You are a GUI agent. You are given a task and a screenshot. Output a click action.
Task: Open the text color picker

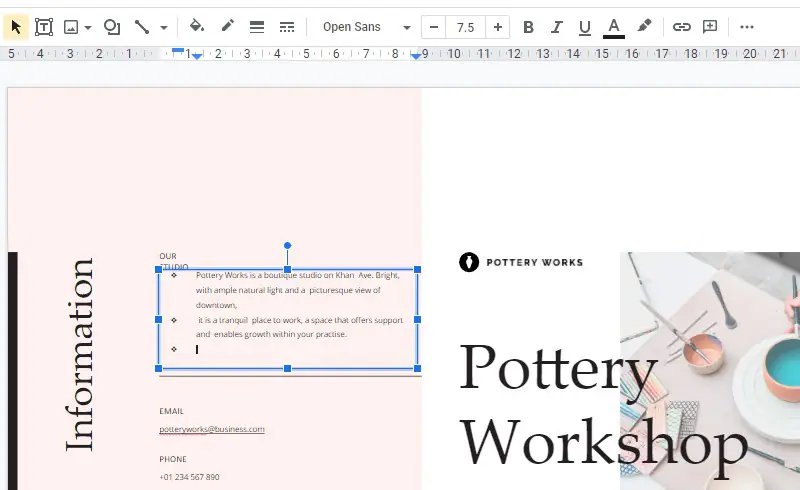pyautogui.click(x=614, y=27)
